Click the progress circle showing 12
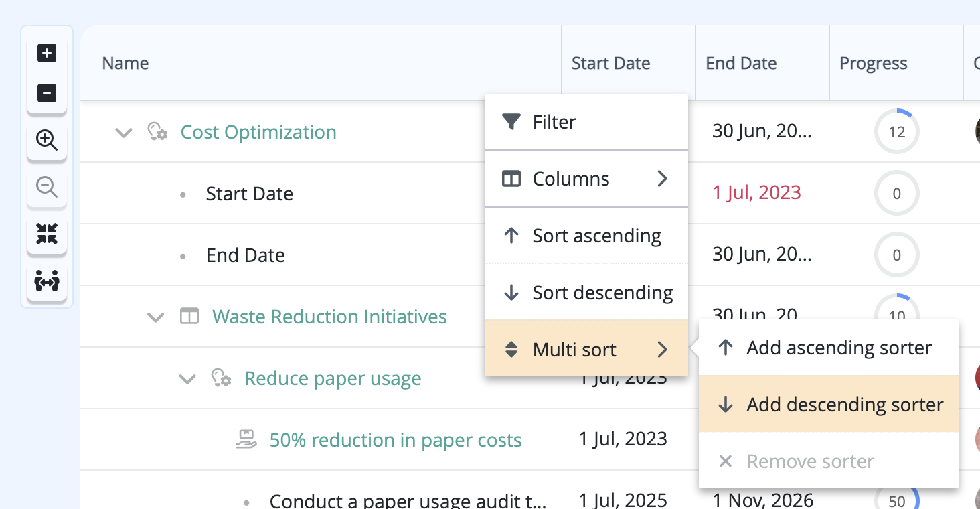This screenshot has height=509, width=980. 897,131
